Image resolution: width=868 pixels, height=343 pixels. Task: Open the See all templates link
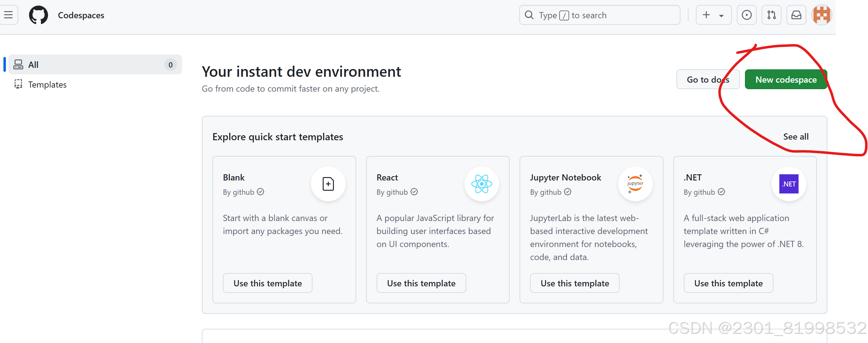click(795, 137)
